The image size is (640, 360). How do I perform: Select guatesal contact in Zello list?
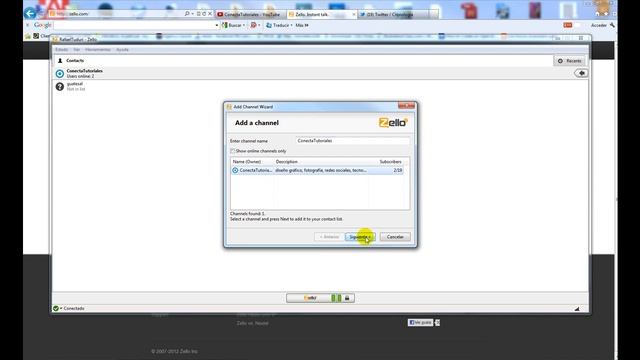[x=320, y=86]
